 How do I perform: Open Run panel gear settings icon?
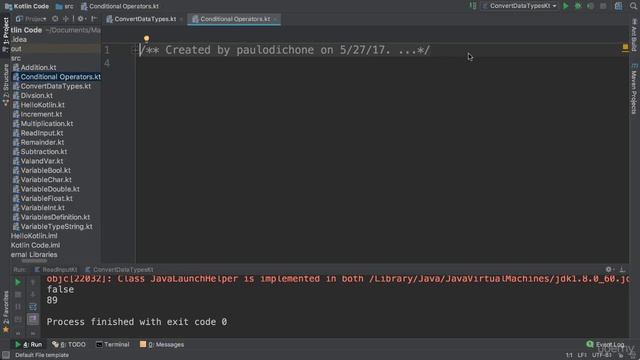click(x=609, y=269)
